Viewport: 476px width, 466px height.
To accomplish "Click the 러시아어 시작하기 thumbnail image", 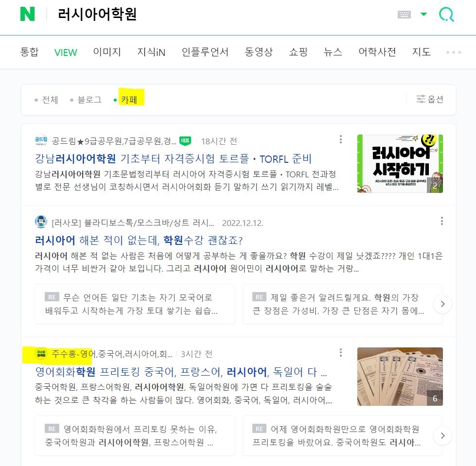I will tap(400, 164).
